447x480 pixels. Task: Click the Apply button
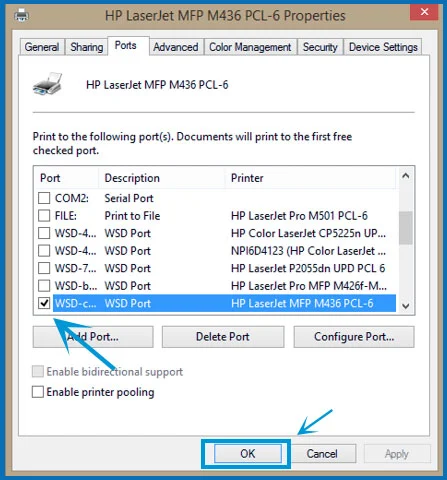[x=397, y=453]
